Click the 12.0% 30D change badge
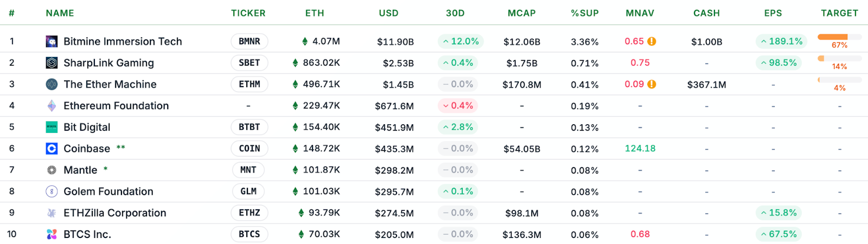 coord(461,41)
